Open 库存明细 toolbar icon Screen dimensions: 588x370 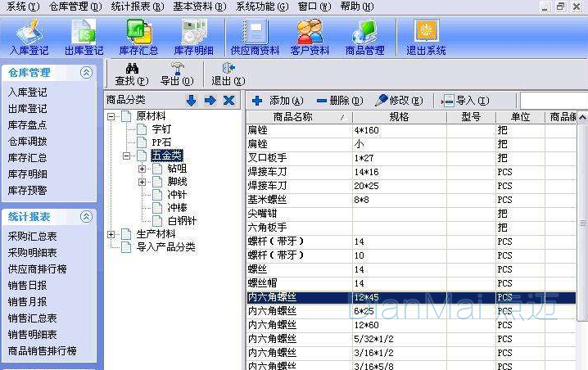point(195,37)
